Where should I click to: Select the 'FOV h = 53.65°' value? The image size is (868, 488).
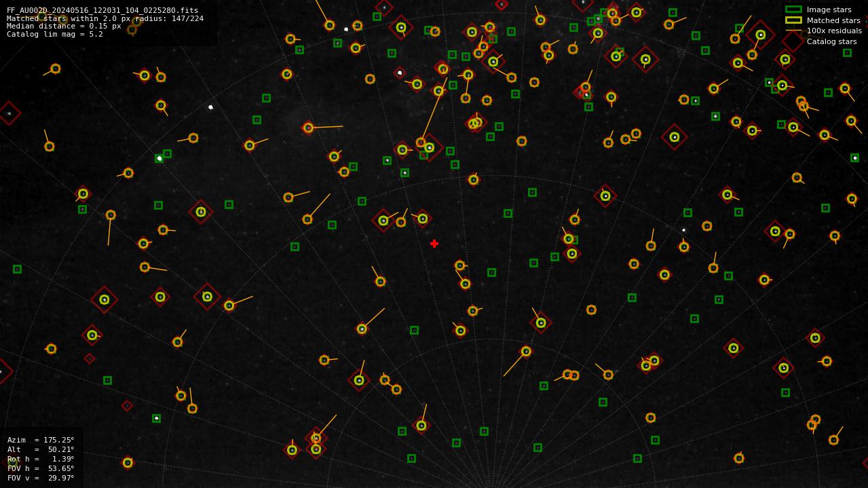[x=41, y=468]
